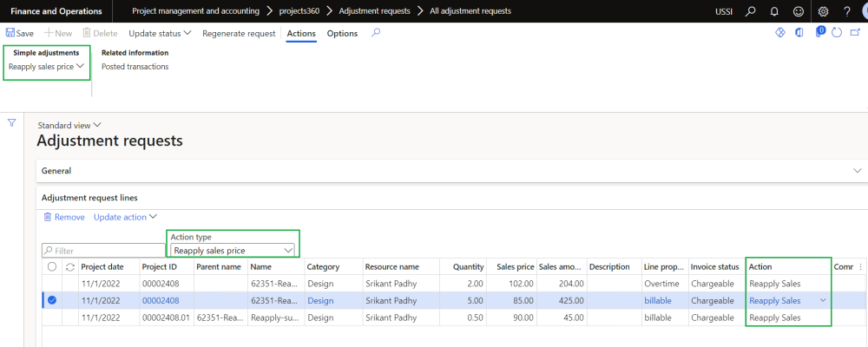Open Posted transactions link
868x347 pixels.
tap(135, 67)
